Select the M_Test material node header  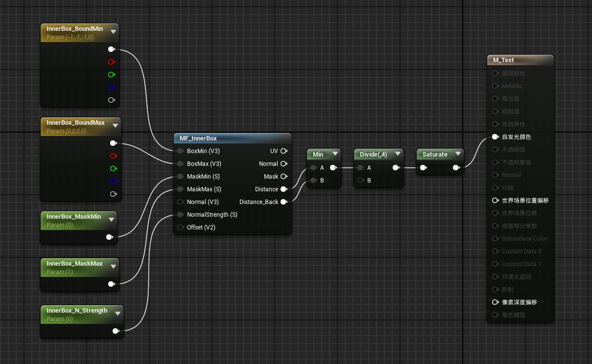(503, 60)
